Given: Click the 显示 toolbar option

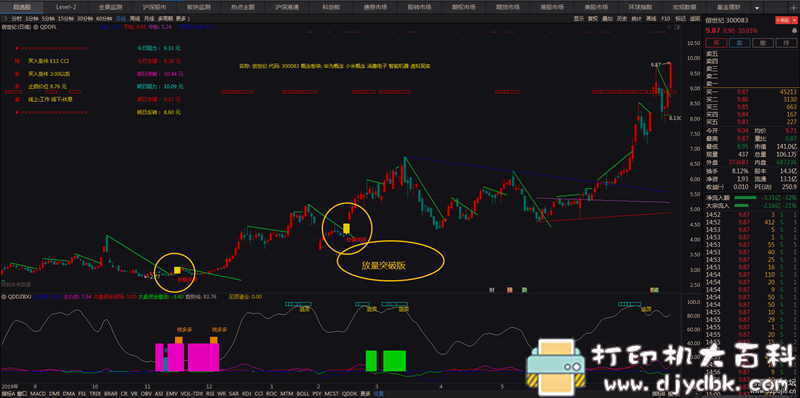Looking at the screenshot, I should 578,18.
